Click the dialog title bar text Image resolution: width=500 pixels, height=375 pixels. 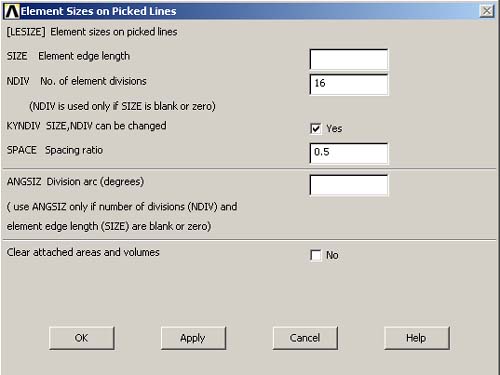[99, 11]
